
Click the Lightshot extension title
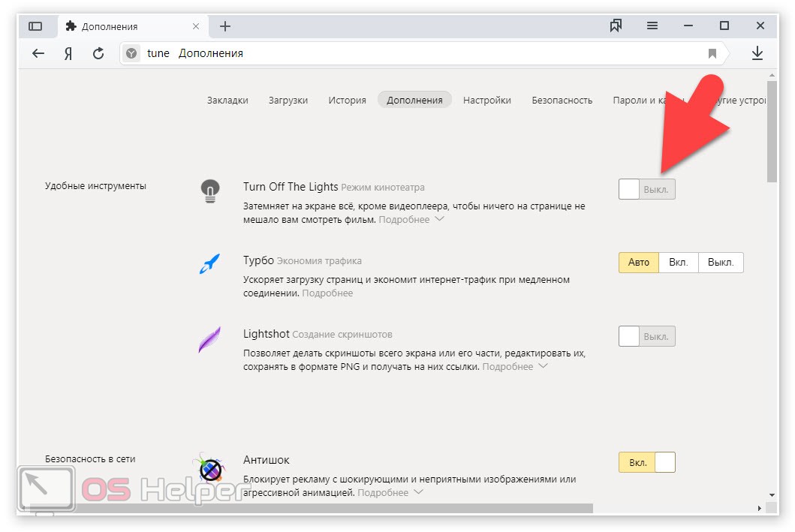pos(267,334)
